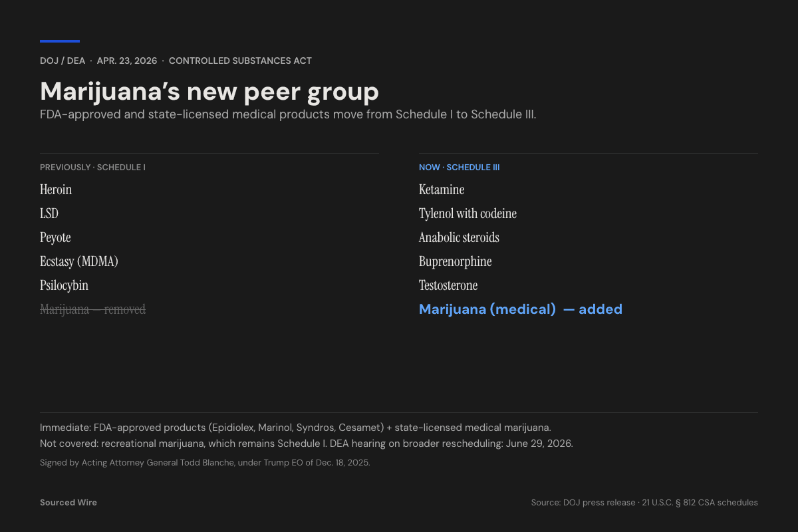Click the "Controlled Substances Act" label
The height and width of the screenshot is (532, 798).
(x=240, y=61)
